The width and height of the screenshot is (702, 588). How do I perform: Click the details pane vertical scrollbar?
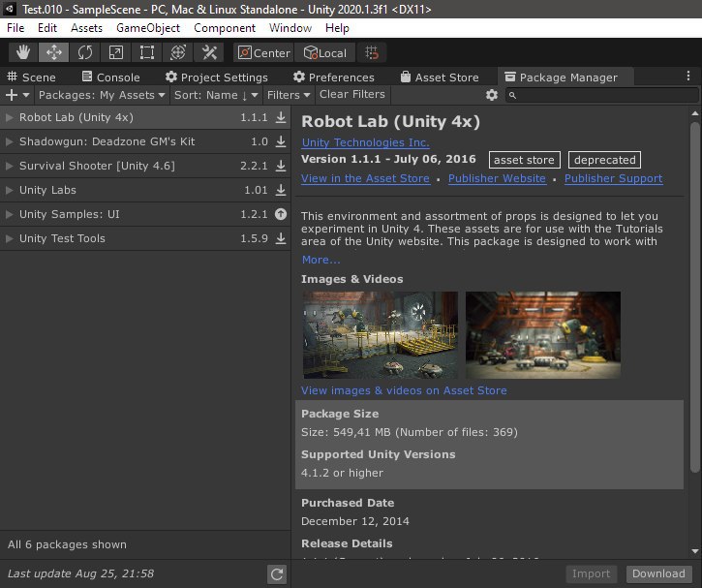(695, 295)
